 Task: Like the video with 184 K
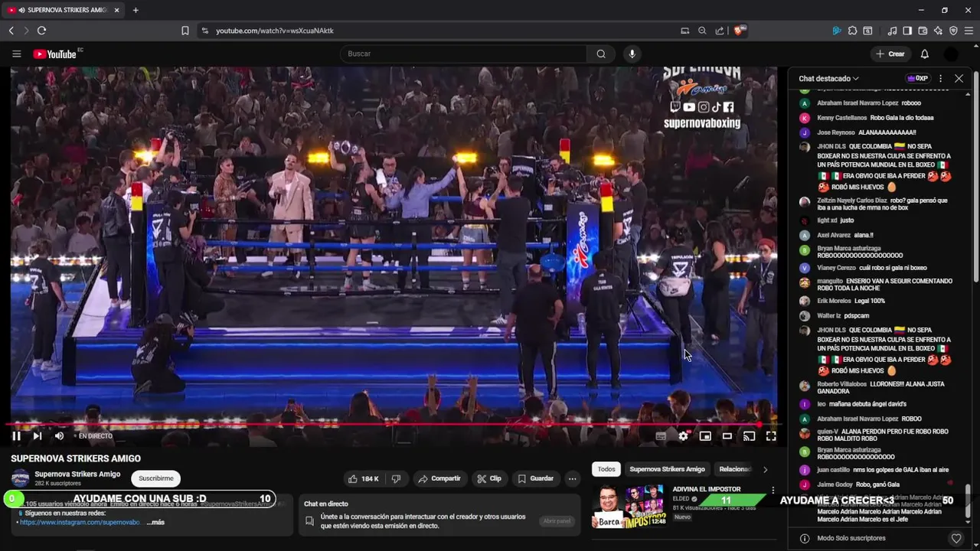click(364, 478)
